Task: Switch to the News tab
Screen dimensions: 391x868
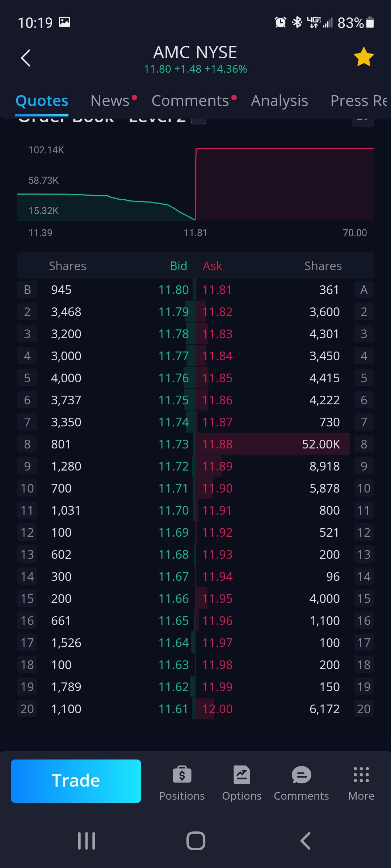Action: pyautogui.click(x=110, y=101)
